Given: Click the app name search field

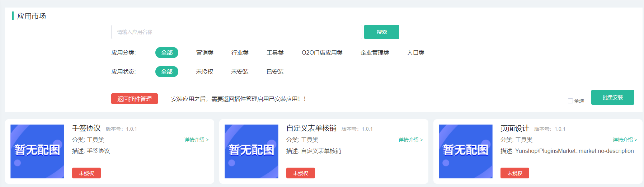Looking at the screenshot, I should coord(236,32).
